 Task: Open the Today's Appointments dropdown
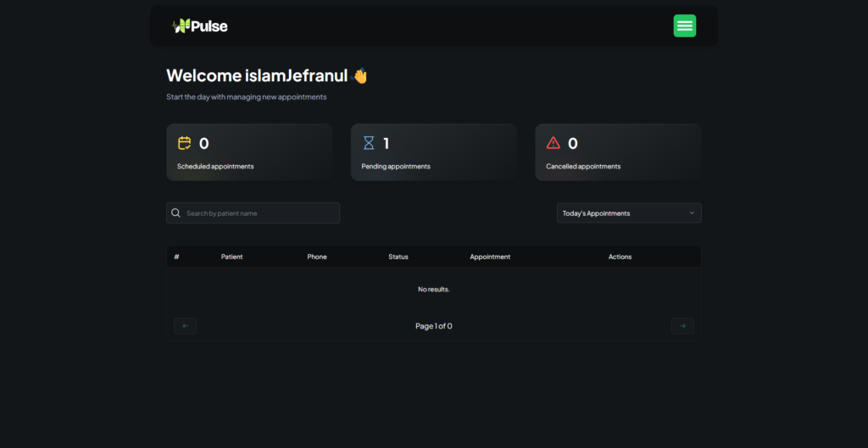pos(628,213)
